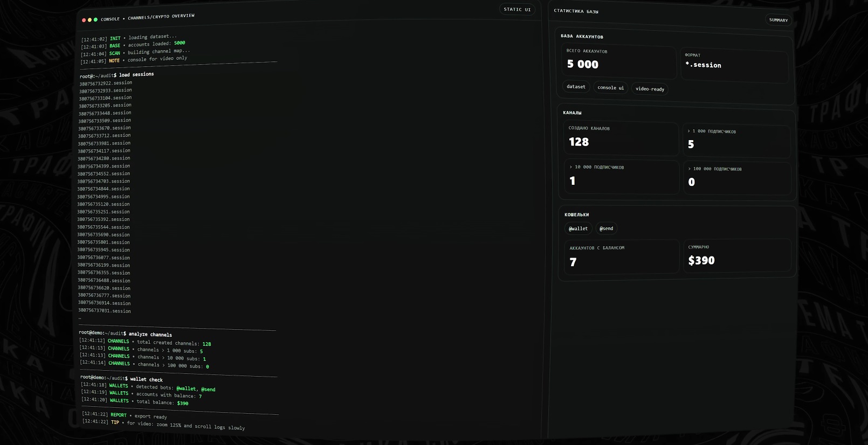Click 'accounts loaded: 5000' log line

(x=133, y=45)
